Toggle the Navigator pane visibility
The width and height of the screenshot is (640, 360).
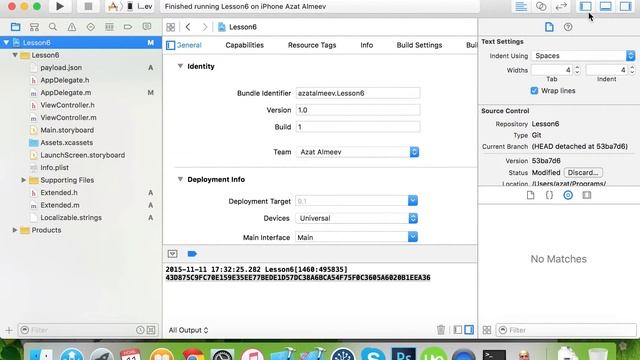pyautogui.click(x=586, y=7)
